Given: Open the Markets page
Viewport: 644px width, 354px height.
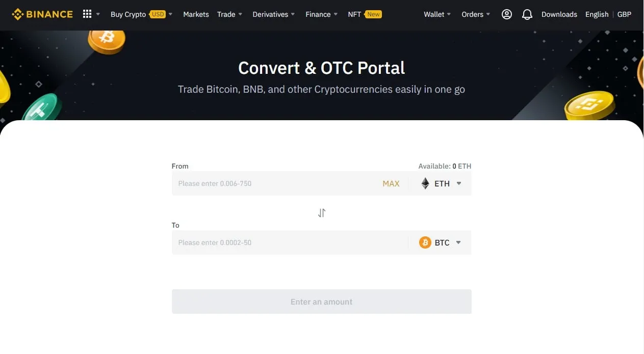Looking at the screenshot, I should coord(196,14).
